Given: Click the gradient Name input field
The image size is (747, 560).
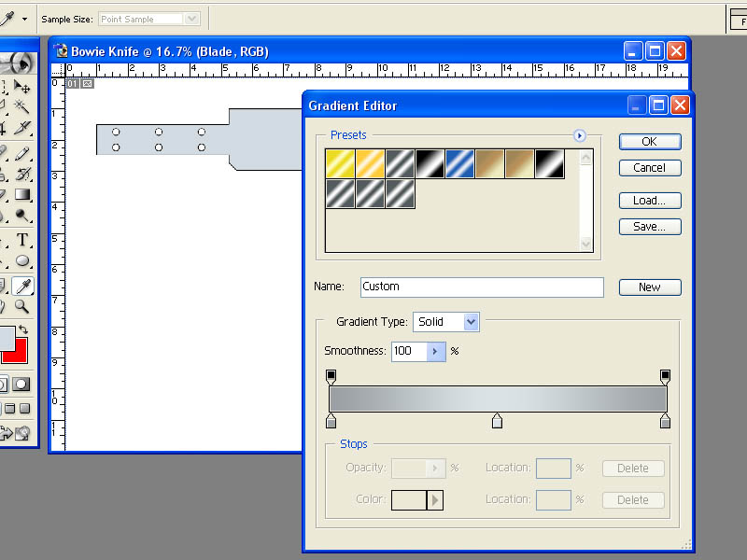Looking at the screenshot, I should 482,287.
